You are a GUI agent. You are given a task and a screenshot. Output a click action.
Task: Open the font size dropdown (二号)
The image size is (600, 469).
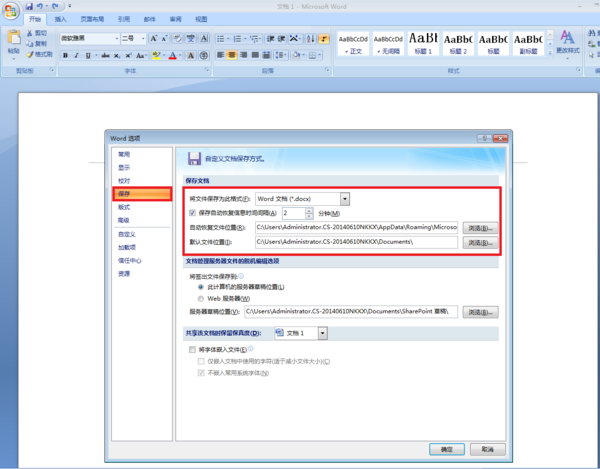tap(143, 38)
